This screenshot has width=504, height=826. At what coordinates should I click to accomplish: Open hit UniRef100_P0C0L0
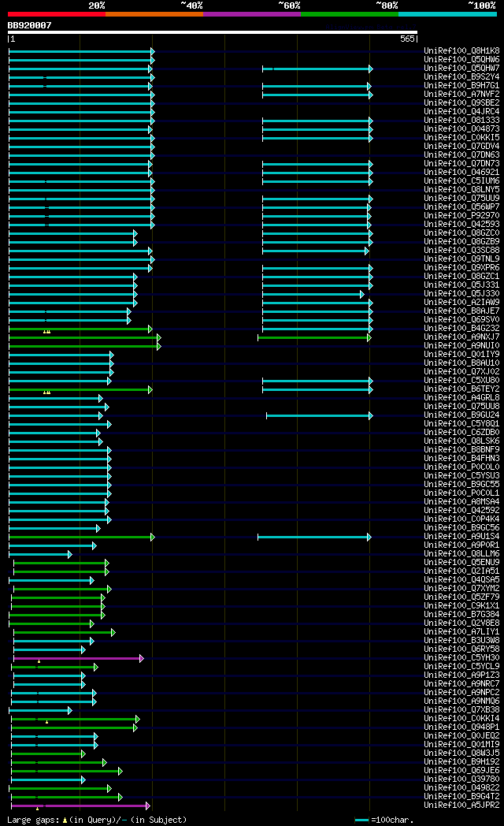click(x=462, y=467)
